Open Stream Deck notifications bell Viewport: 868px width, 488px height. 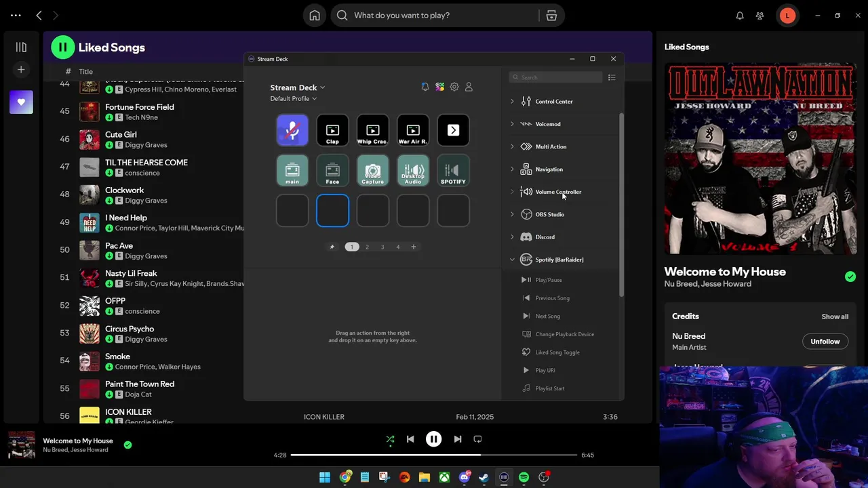coord(425,87)
